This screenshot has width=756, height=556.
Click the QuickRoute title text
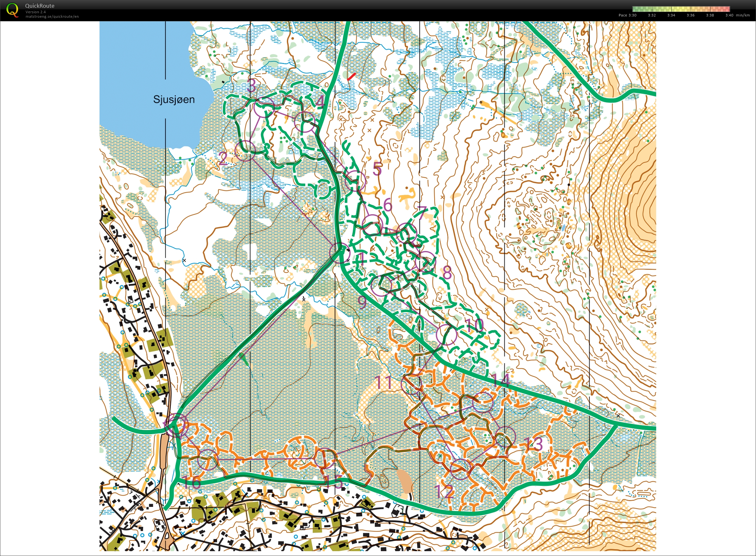pos(40,6)
